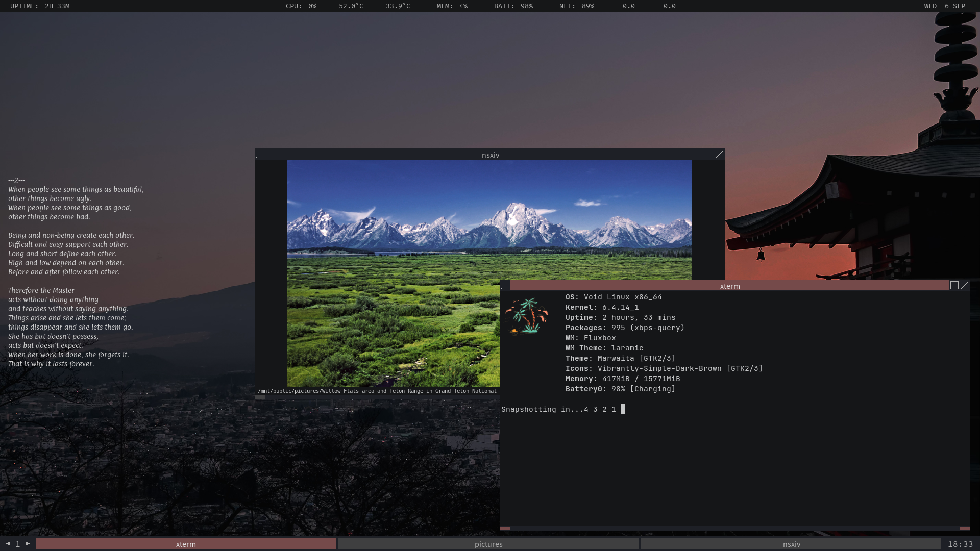Viewport: 980px width, 551px height.
Task: Click the nsxiv file path status bar
Action: 378,391
